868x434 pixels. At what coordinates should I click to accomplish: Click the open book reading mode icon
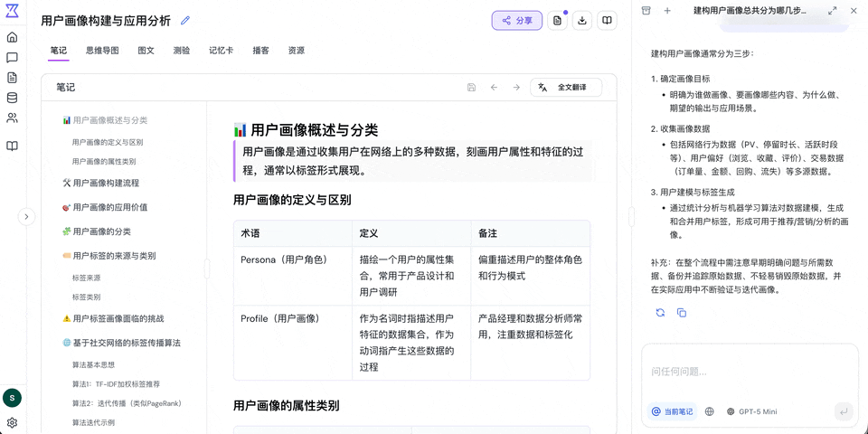click(x=609, y=20)
